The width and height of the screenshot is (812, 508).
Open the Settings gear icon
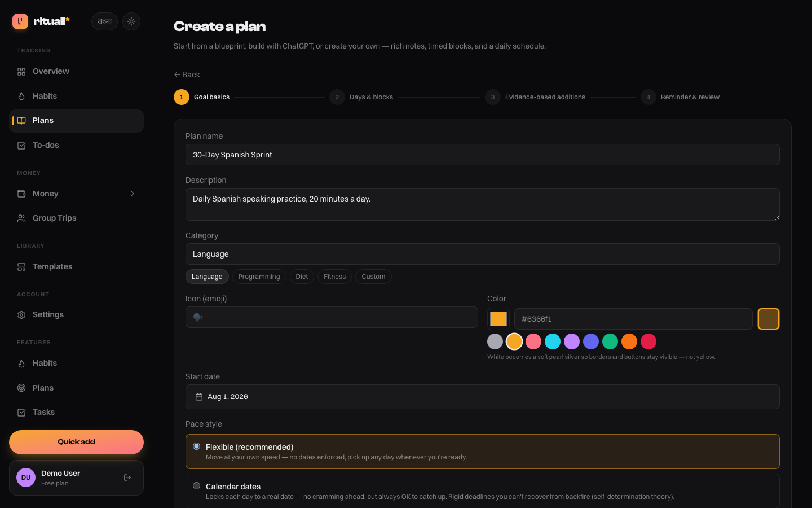(x=21, y=315)
